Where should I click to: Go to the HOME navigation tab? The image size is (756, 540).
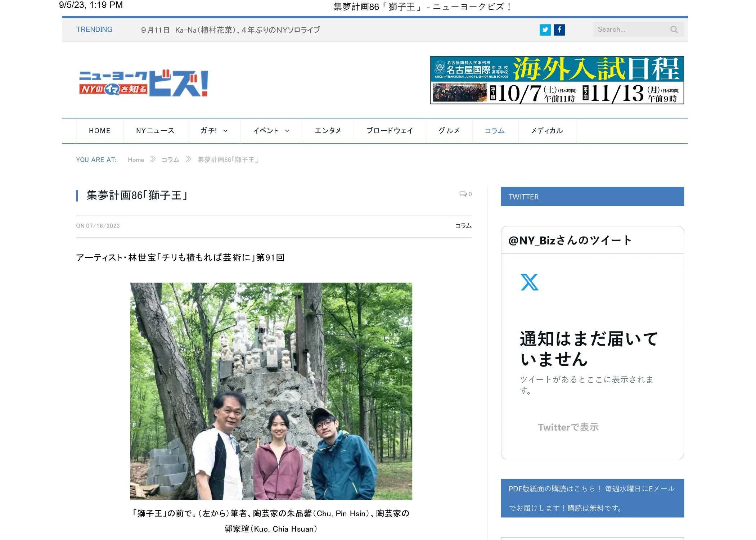pos(100,131)
